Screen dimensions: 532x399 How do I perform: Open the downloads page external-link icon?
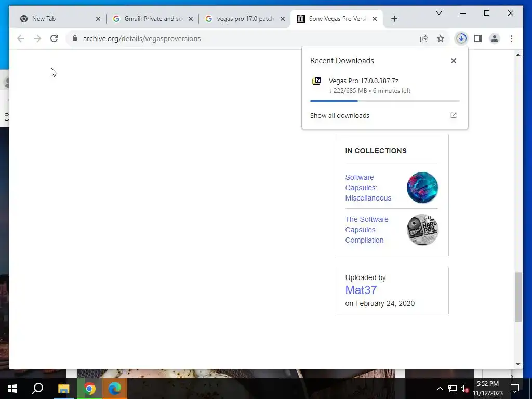tap(453, 115)
